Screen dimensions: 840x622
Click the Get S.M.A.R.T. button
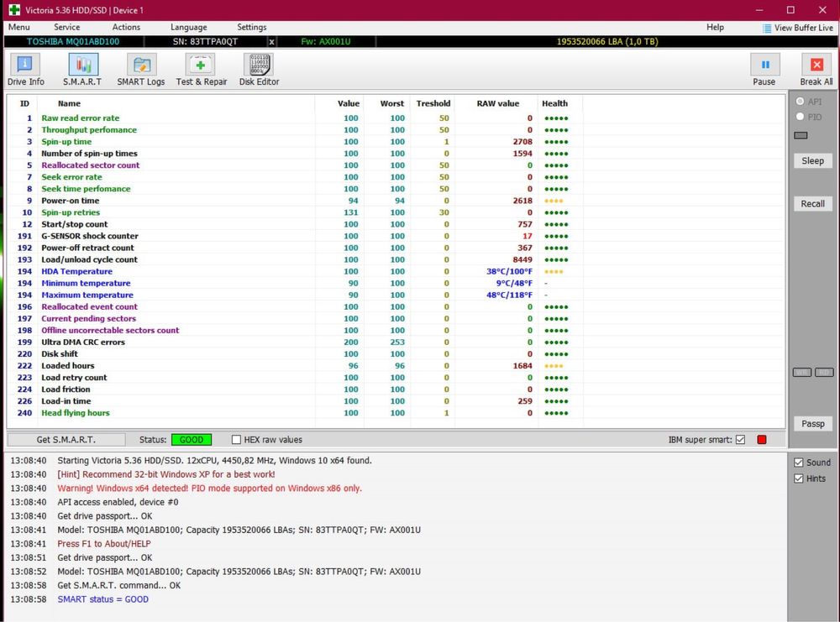pos(66,440)
